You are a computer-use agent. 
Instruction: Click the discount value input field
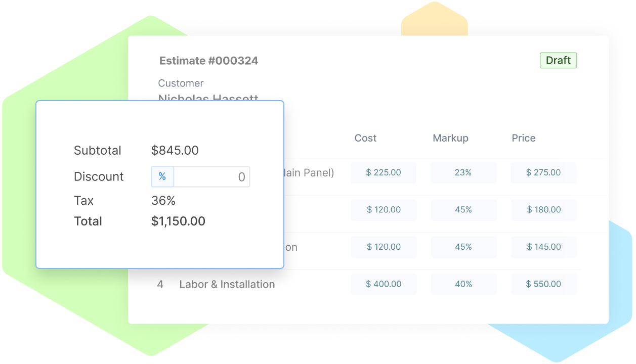coord(213,176)
